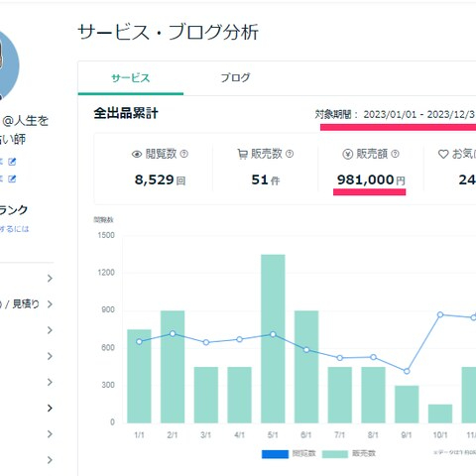Expand the 見積り sidebar menu chevron
Viewport: 476px width, 476px height.
point(50,304)
